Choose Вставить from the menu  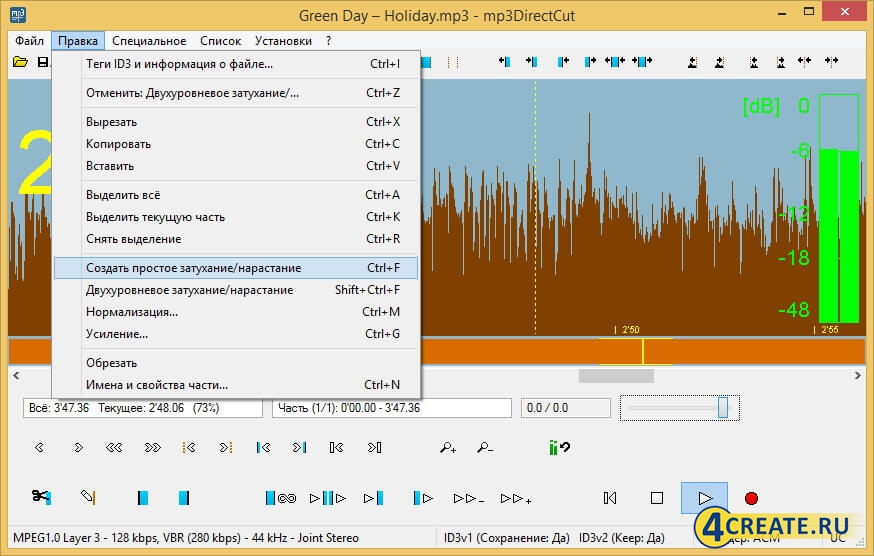pos(236,166)
